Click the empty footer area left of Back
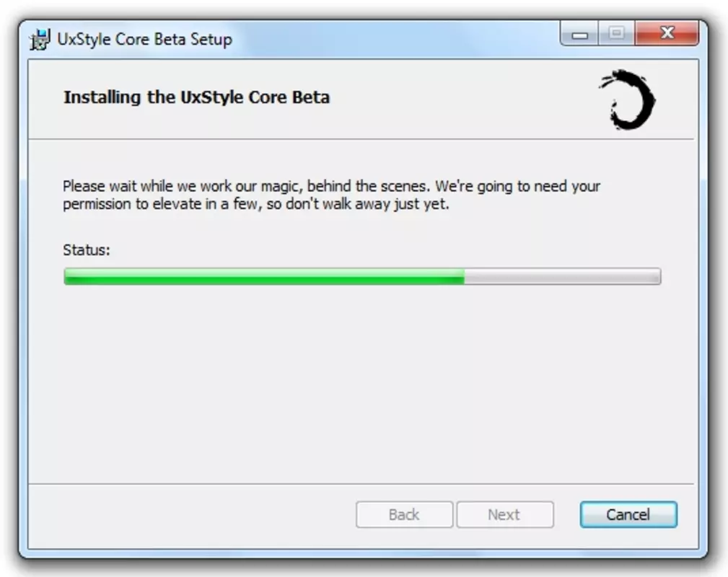The width and height of the screenshot is (728, 577). click(x=190, y=514)
